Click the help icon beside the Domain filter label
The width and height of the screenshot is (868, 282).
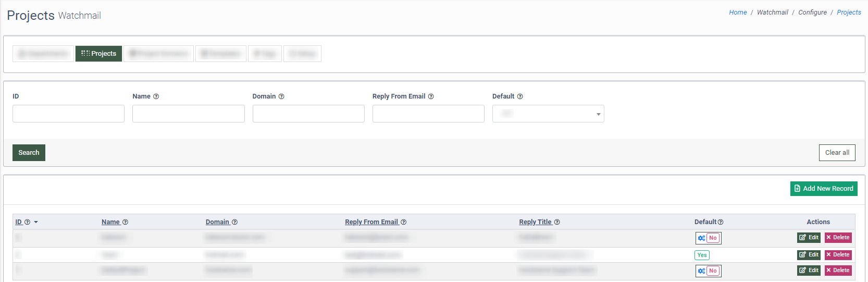click(281, 96)
